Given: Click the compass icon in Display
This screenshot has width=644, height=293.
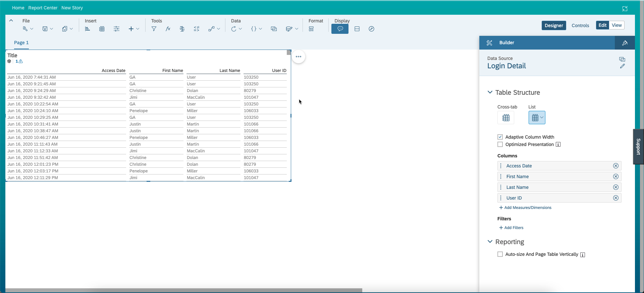Looking at the screenshot, I should pos(371,29).
